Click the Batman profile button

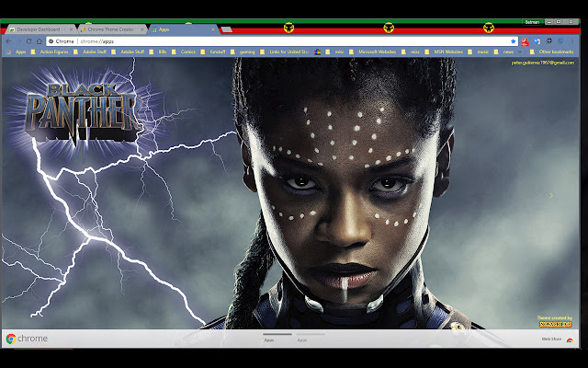pyautogui.click(x=532, y=22)
